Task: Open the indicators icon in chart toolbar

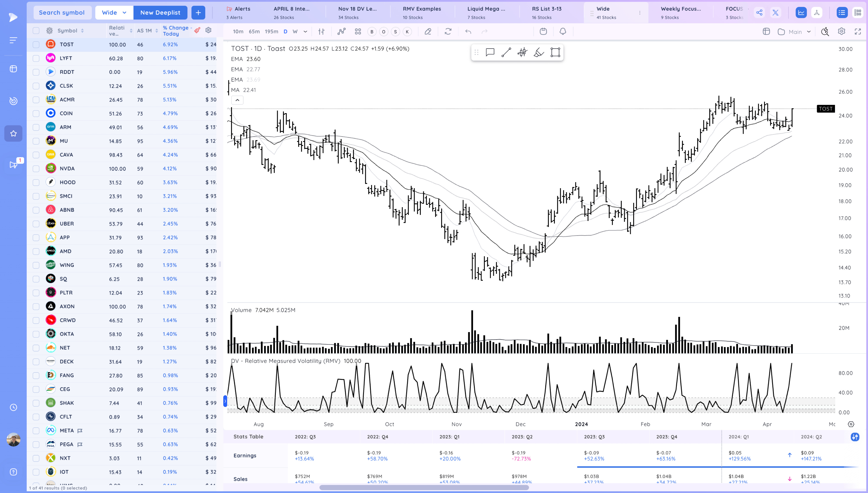Action: [341, 31]
